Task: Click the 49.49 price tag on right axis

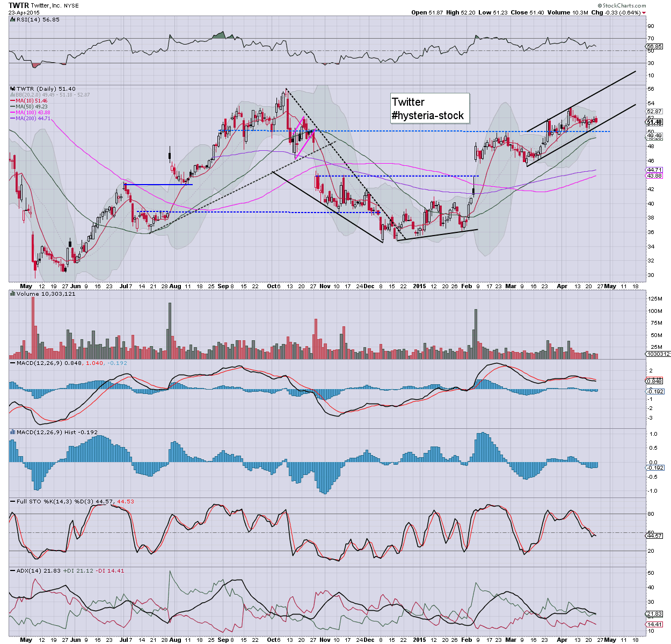Action: (x=654, y=136)
